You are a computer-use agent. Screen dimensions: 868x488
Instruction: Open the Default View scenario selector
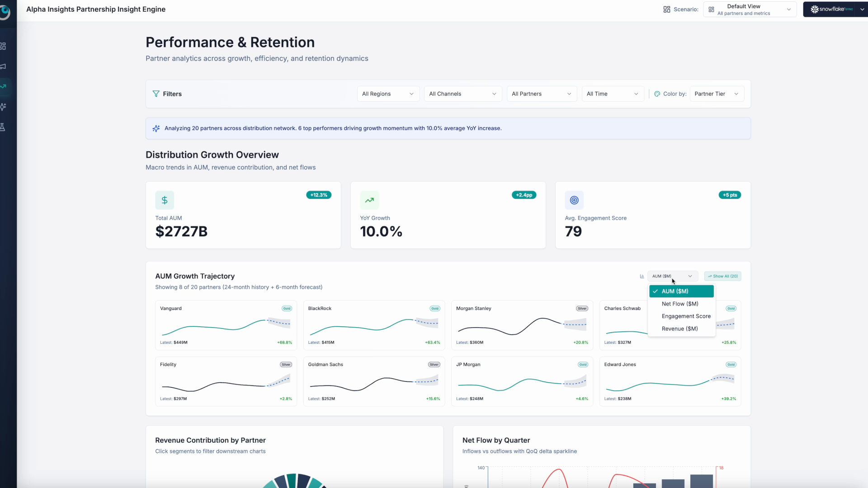749,9
